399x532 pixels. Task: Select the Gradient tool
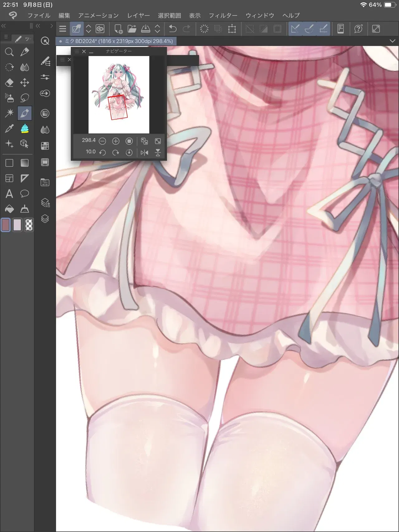(x=25, y=163)
